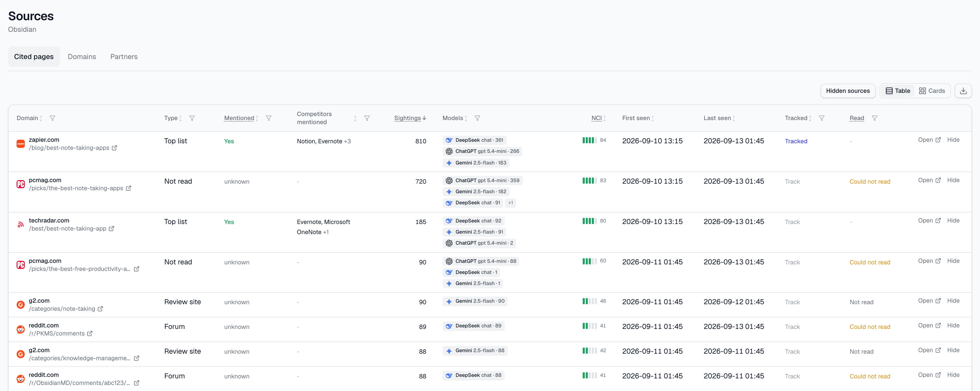This screenshot has height=391, width=980.
Task: Toggle Track for techradar.com row
Action: point(792,222)
